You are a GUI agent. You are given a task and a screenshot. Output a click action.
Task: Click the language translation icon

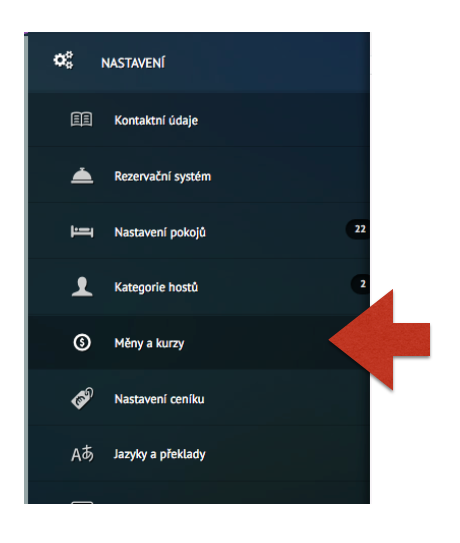(x=82, y=454)
